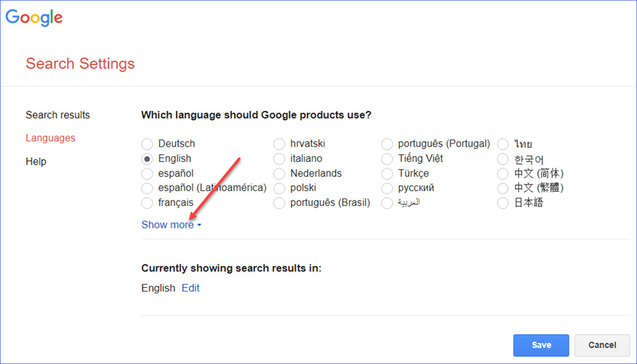The height and width of the screenshot is (364, 637).
Task: Click the Edit link beside English
Action: point(191,288)
